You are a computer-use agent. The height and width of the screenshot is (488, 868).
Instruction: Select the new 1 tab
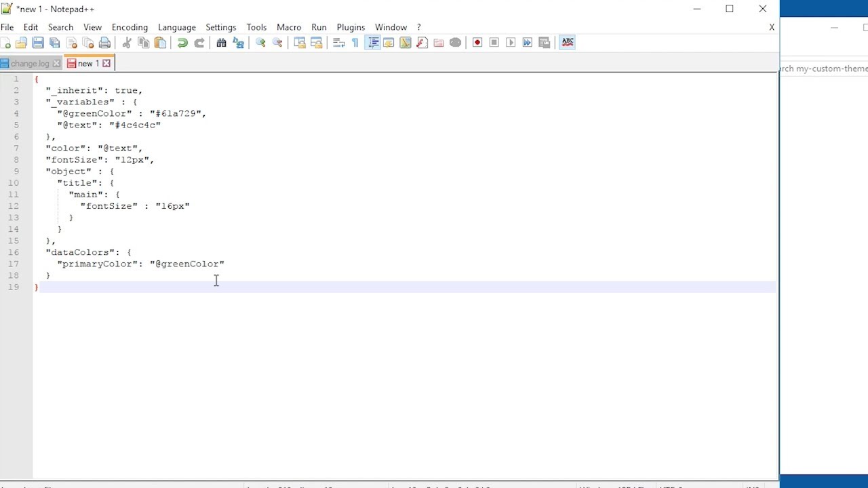click(88, 63)
